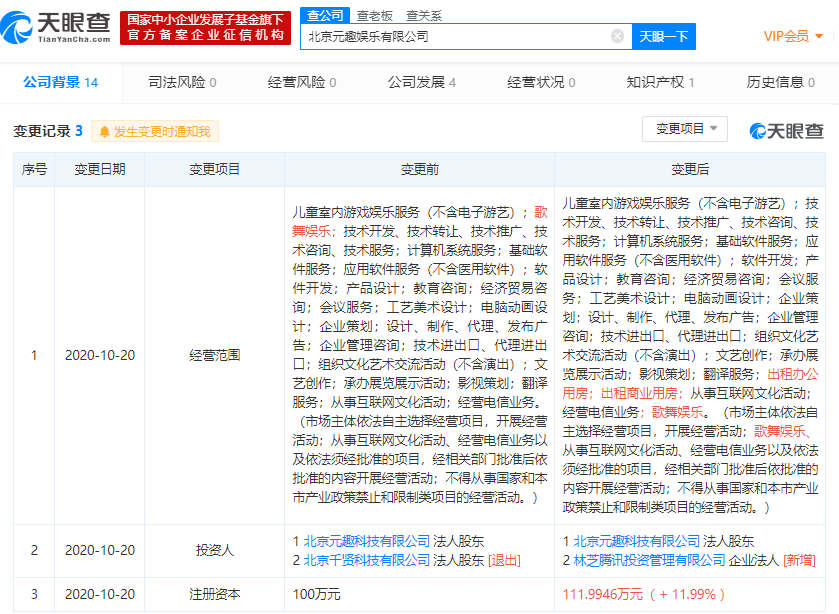This screenshot has width=839, height=614.
Task: Click the 变更项目 column header
Action: pyautogui.click(x=215, y=170)
